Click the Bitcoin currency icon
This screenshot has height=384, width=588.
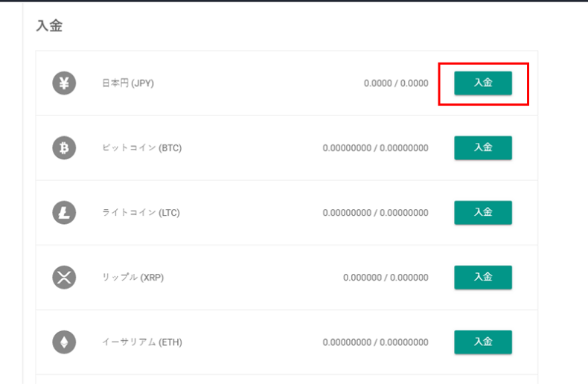click(x=64, y=148)
